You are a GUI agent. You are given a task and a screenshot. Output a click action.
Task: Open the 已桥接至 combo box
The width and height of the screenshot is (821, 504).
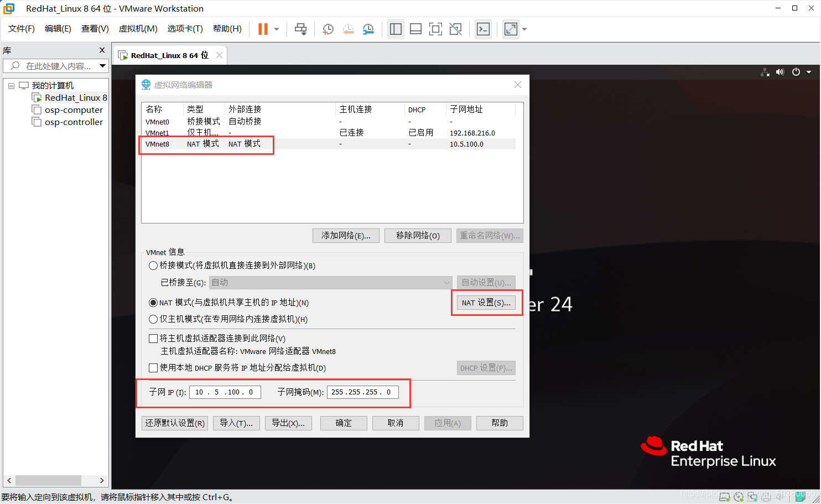[330, 283]
